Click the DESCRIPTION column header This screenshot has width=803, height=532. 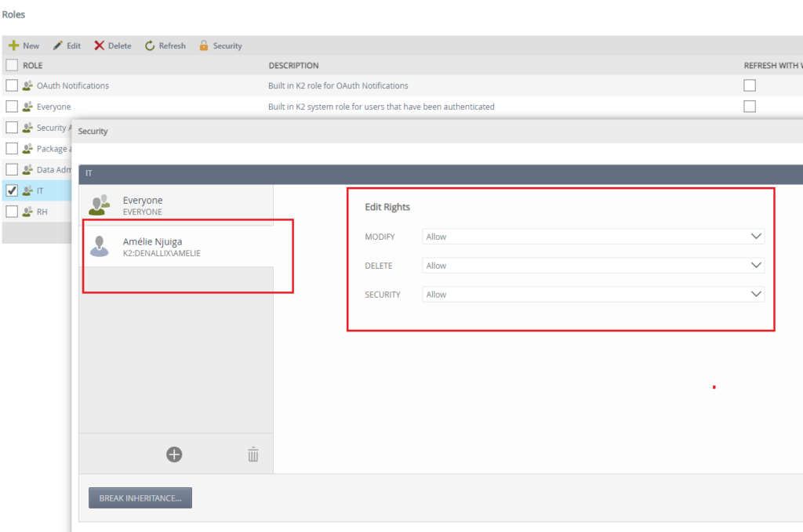294,66
